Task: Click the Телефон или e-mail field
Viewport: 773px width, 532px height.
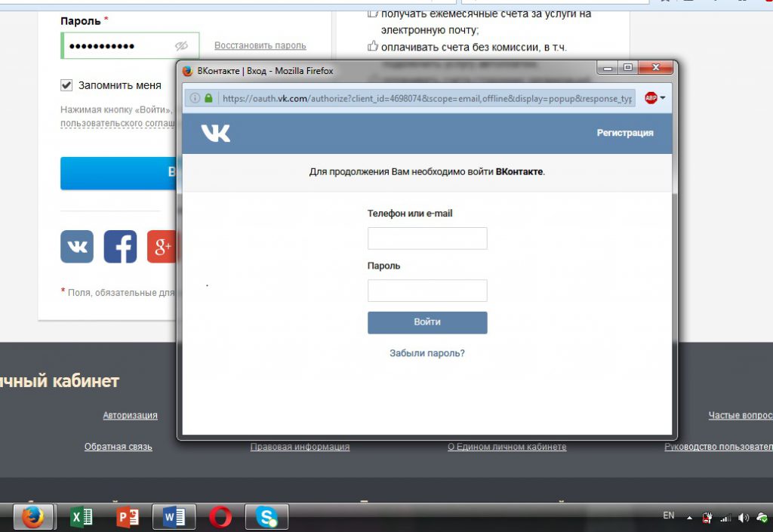Action: click(x=427, y=238)
